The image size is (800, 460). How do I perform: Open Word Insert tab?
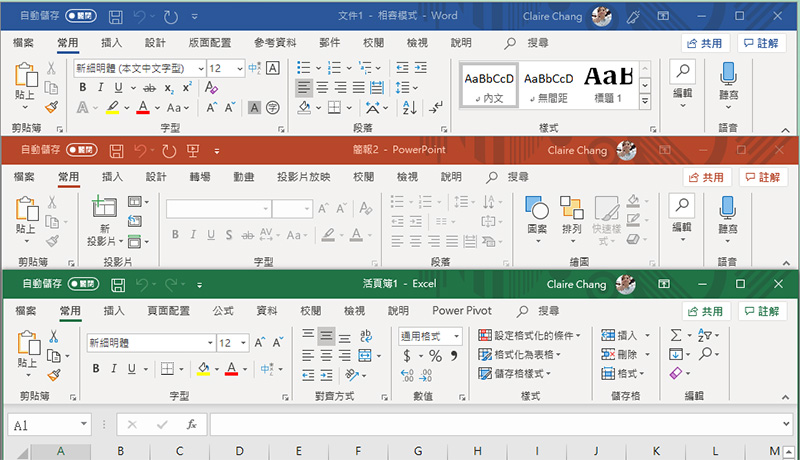(x=111, y=43)
